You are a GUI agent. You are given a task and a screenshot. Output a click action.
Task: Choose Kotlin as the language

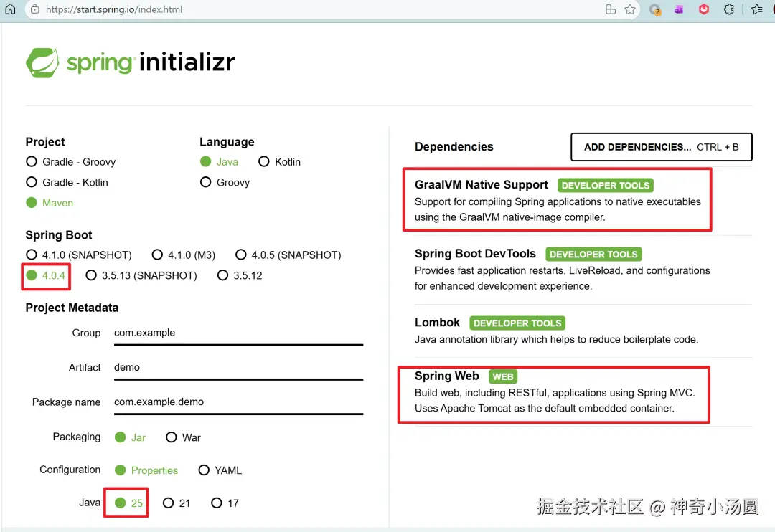click(279, 161)
